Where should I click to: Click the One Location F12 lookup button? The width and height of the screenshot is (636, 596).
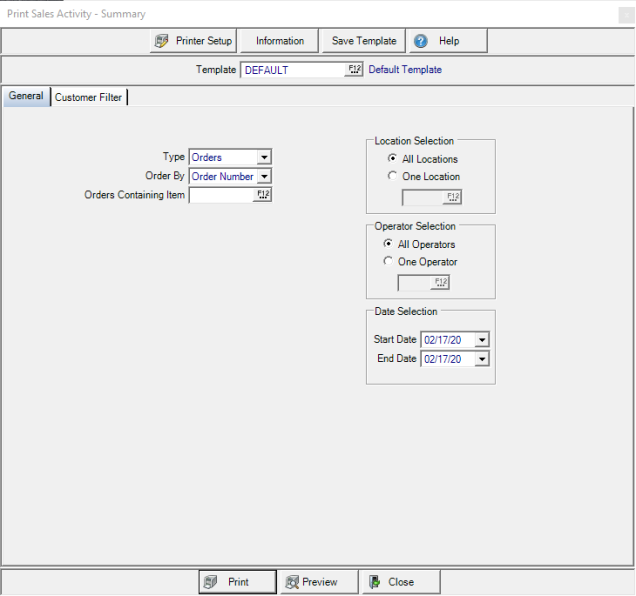click(x=452, y=197)
